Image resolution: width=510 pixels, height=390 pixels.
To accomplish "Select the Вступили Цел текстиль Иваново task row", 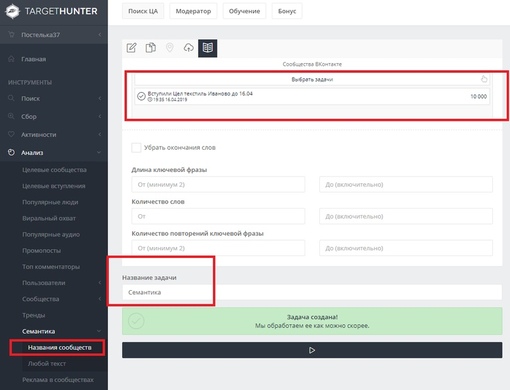I will point(312,96).
